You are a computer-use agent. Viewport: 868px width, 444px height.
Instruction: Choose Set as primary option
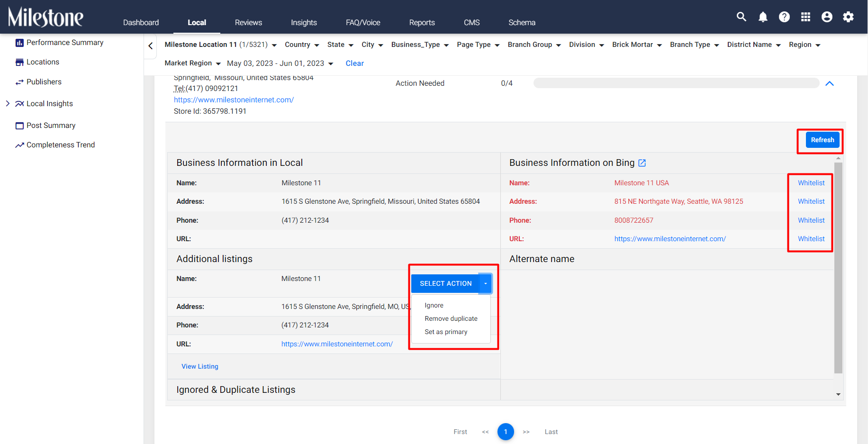tap(446, 332)
